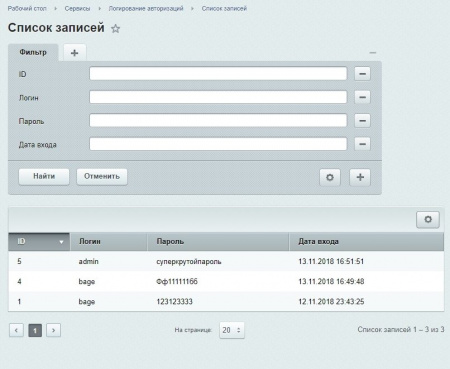Select date cell 12.11.2018 23:43:25
Screen dimensions: 450x369
point(331,302)
